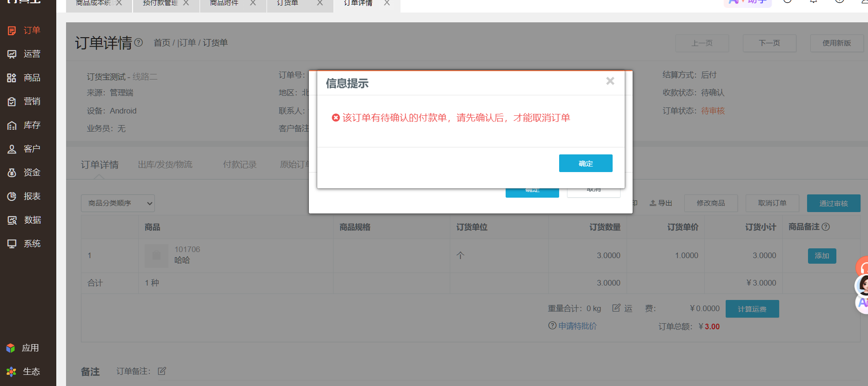Switch to the 商品附件 tab

(x=224, y=3)
